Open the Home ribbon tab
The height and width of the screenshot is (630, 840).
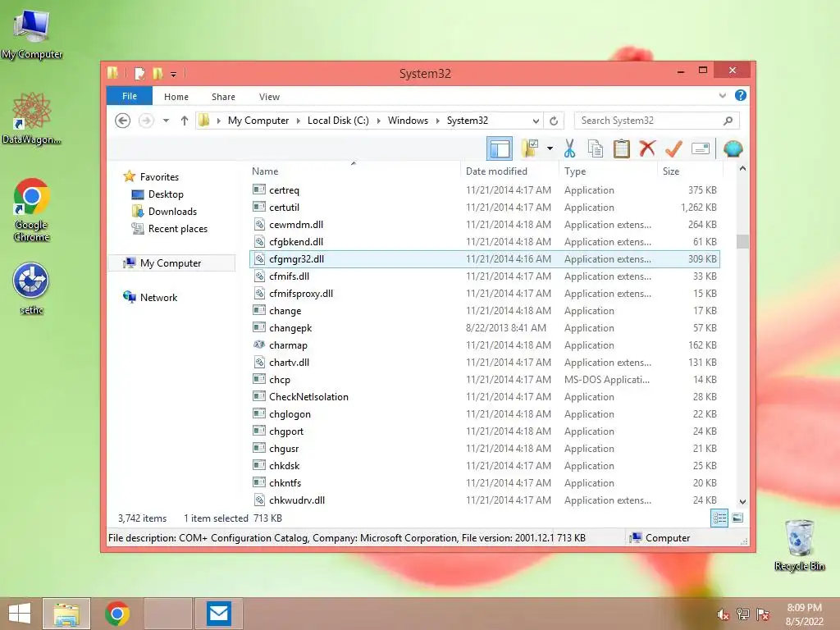pos(176,97)
